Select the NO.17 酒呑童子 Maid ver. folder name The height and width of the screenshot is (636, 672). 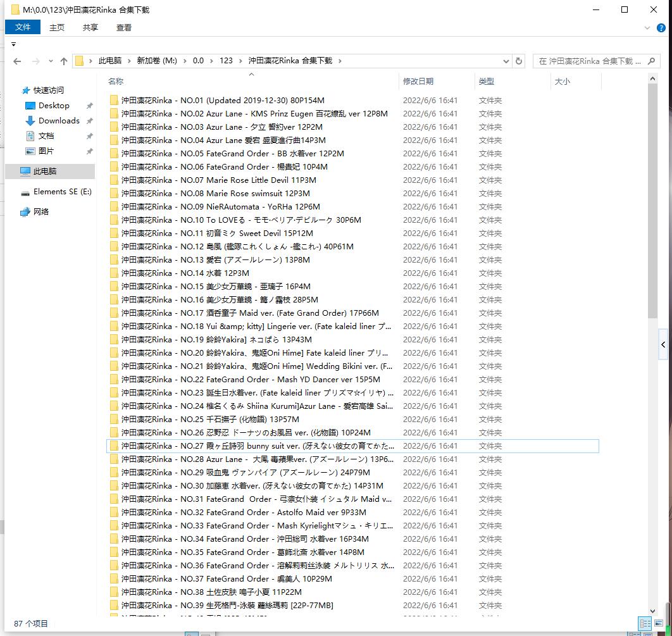click(x=250, y=313)
